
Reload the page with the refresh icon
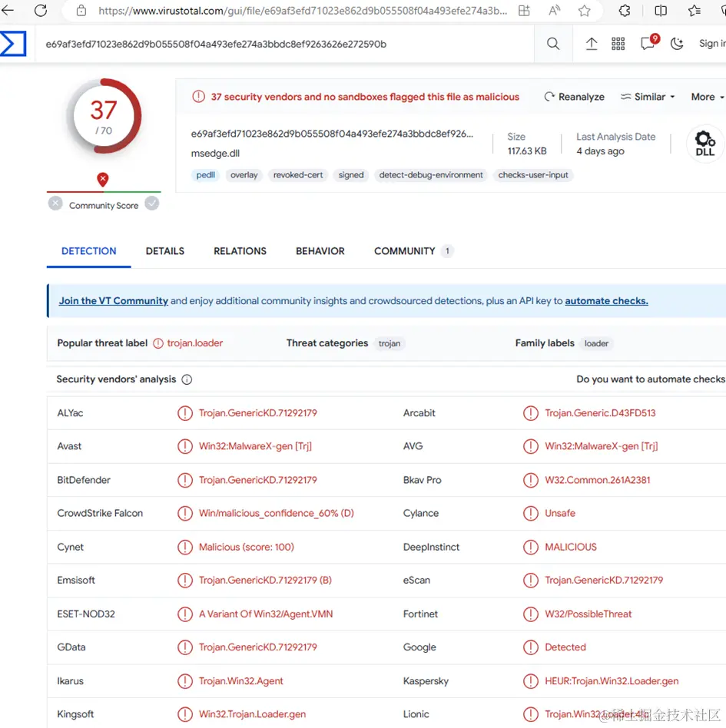click(41, 10)
